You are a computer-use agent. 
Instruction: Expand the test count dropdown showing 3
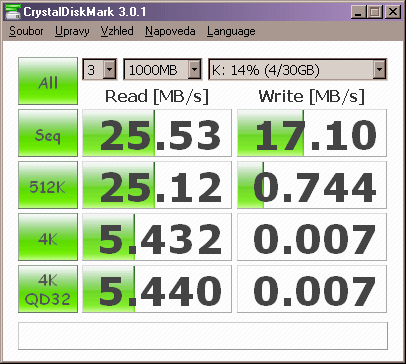tap(110, 70)
